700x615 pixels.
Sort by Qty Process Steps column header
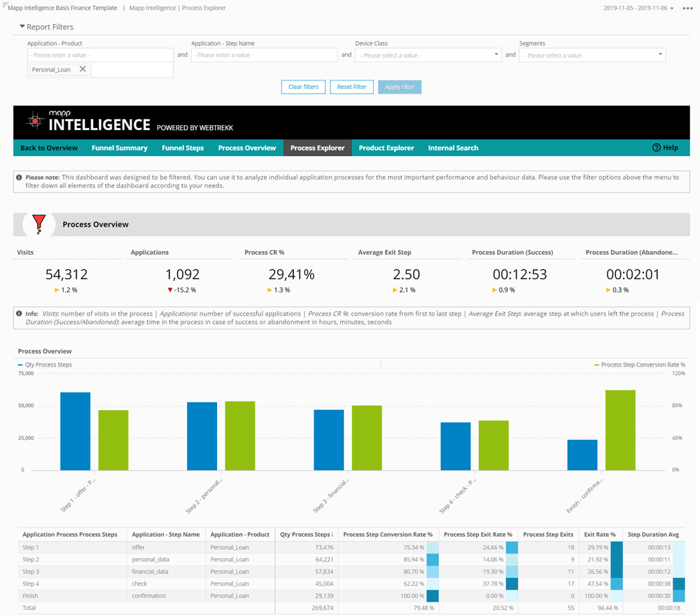(x=306, y=535)
